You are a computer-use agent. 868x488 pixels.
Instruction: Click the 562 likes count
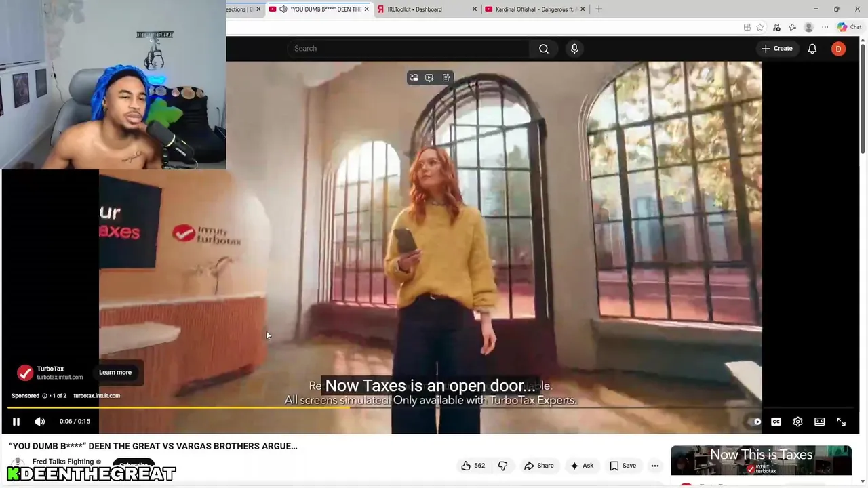[x=479, y=466]
